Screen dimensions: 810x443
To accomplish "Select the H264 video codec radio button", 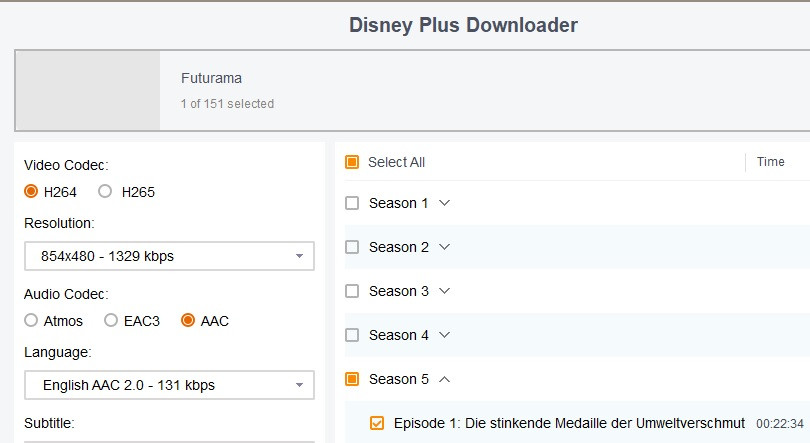I will (x=31, y=192).
